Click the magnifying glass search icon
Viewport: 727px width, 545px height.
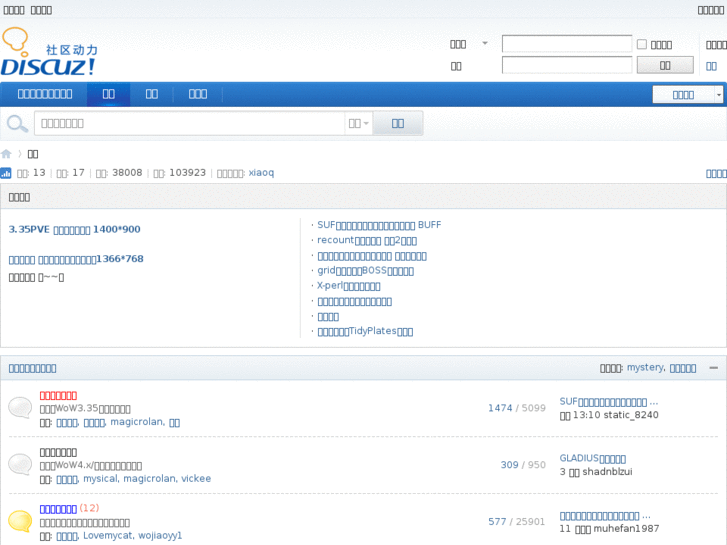point(17,124)
